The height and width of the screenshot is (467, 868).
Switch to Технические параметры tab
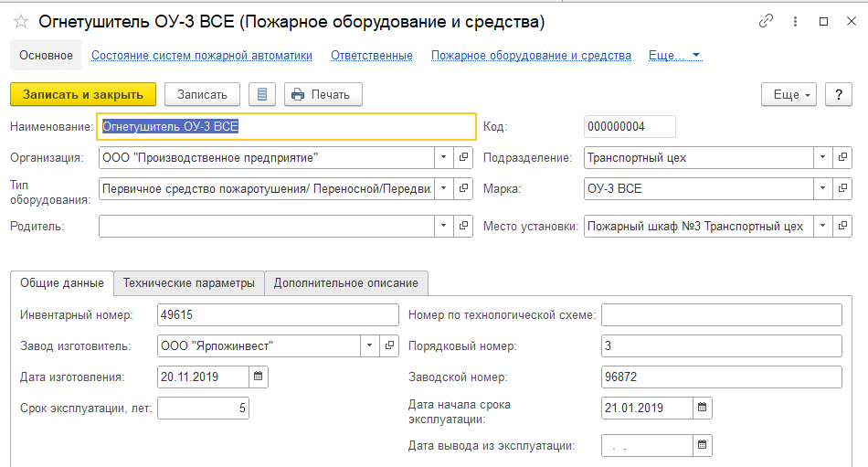pyautogui.click(x=189, y=283)
